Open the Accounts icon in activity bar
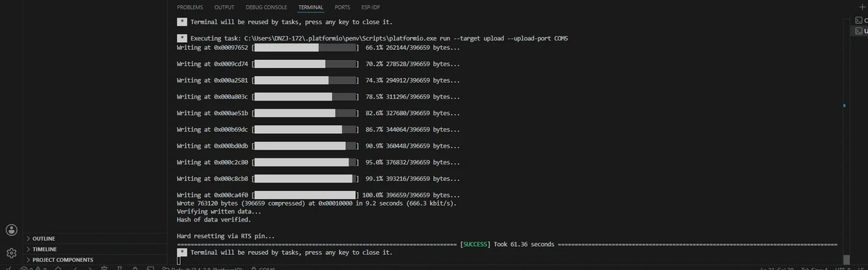Screen dimensions: 868x270 click(12, 230)
